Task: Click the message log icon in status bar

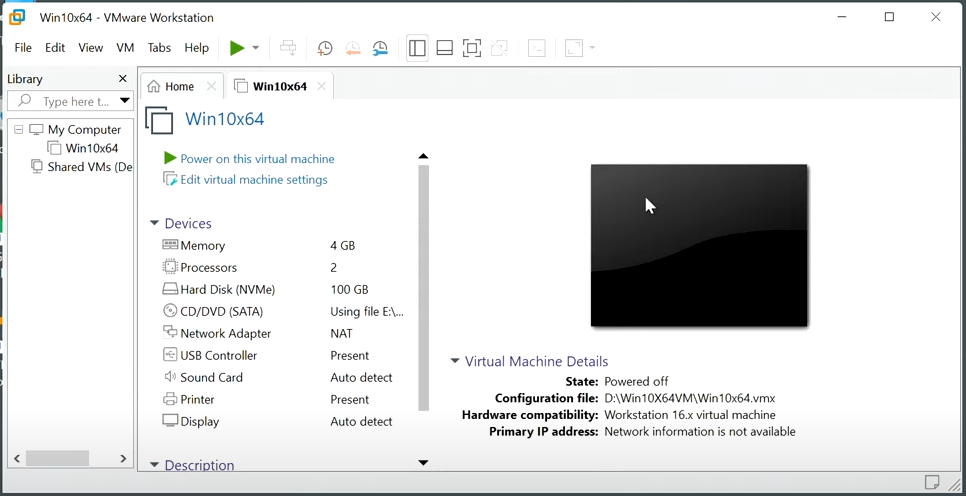Action: click(932, 481)
